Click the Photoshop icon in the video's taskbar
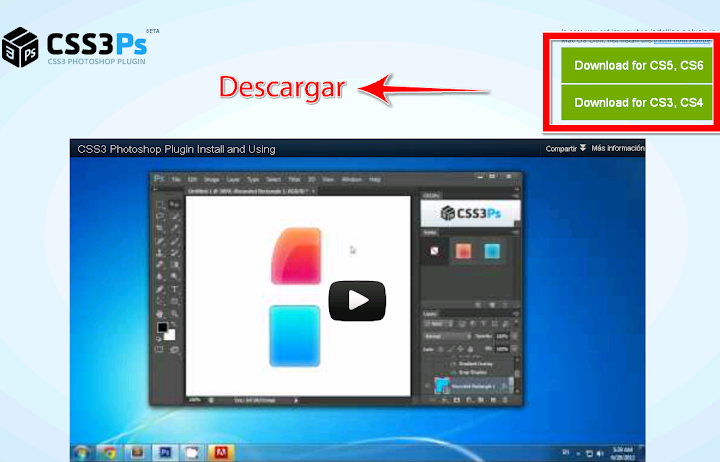This screenshot has height=462, width=720. tap(165, 453)
